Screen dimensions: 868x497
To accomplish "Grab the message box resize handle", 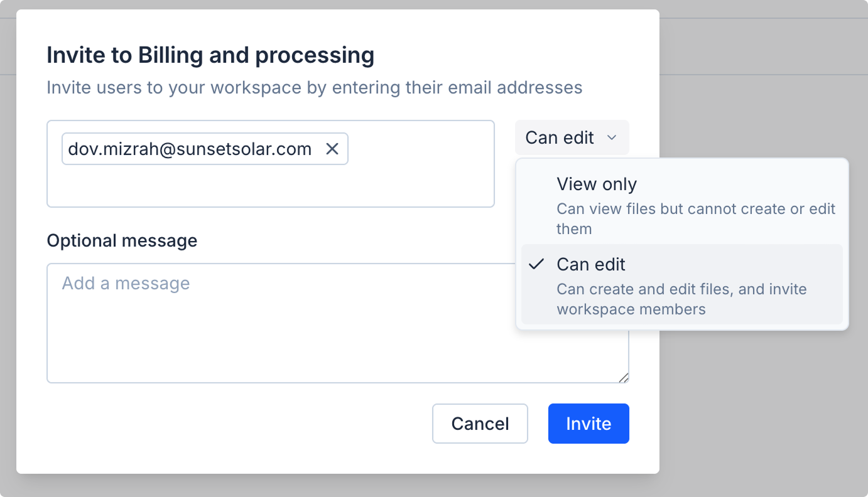I will 623,377.
